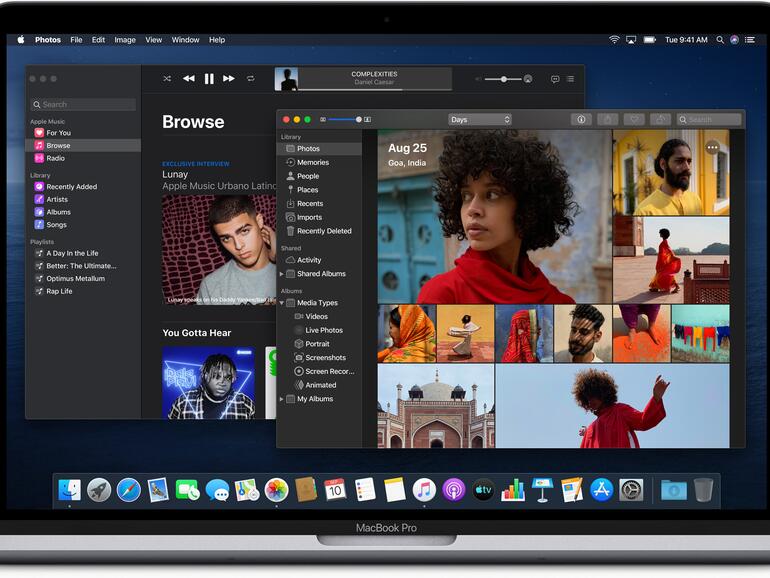Viewport: 770px width, 578px height.
Task: Select the woman in red dress beach photo
Action: [x=671, y=260]
